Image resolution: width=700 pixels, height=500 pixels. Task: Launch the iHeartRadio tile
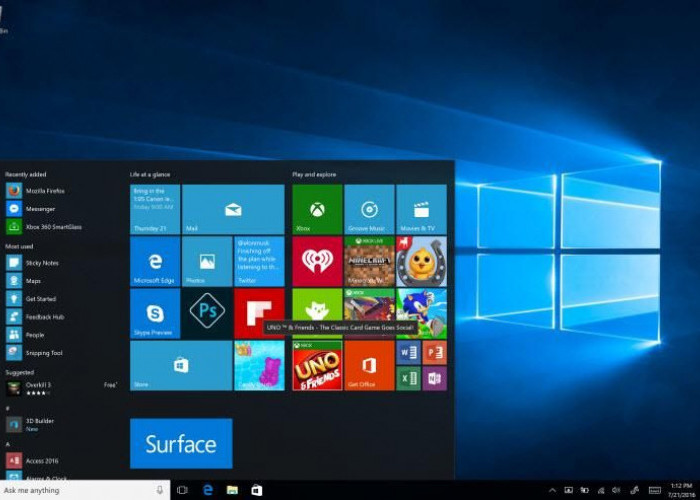click(317, 261)
